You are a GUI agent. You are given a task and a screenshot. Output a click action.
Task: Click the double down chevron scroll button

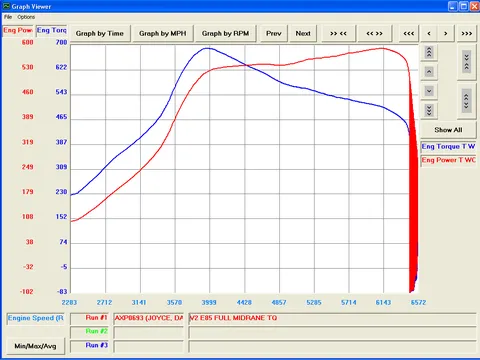[x=429, y=110]
